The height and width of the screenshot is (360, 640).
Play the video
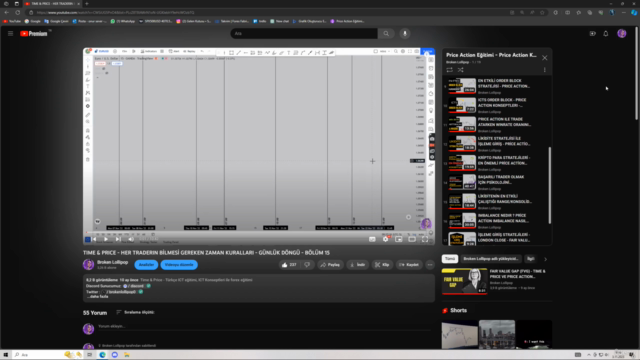pyautogui.click(x=106, y=239)
